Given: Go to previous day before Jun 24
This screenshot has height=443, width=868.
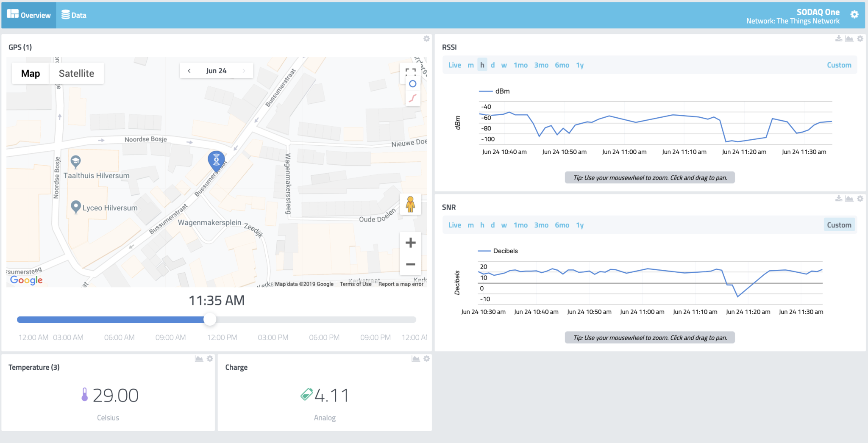Looking at the screenshot, I should point(189,71).
